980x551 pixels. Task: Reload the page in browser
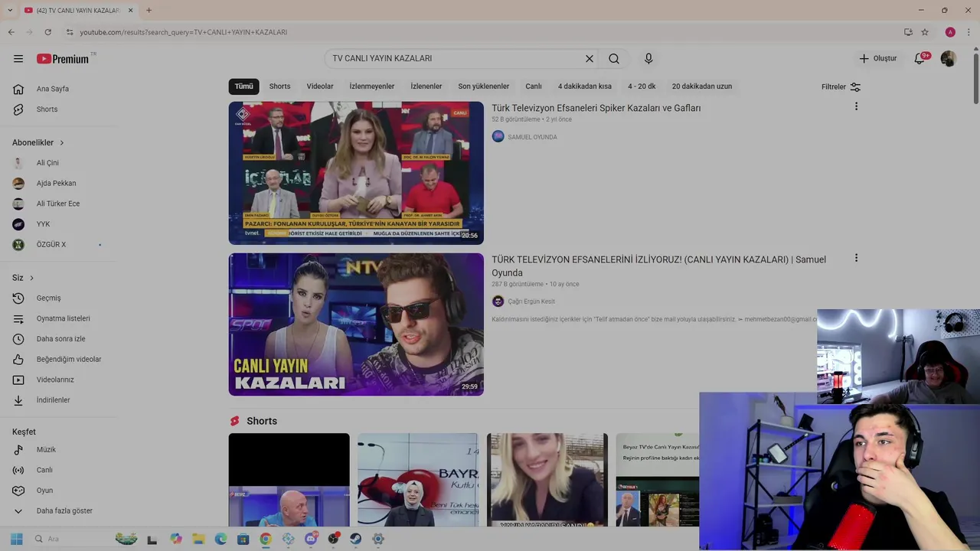[x=47, y=32]
